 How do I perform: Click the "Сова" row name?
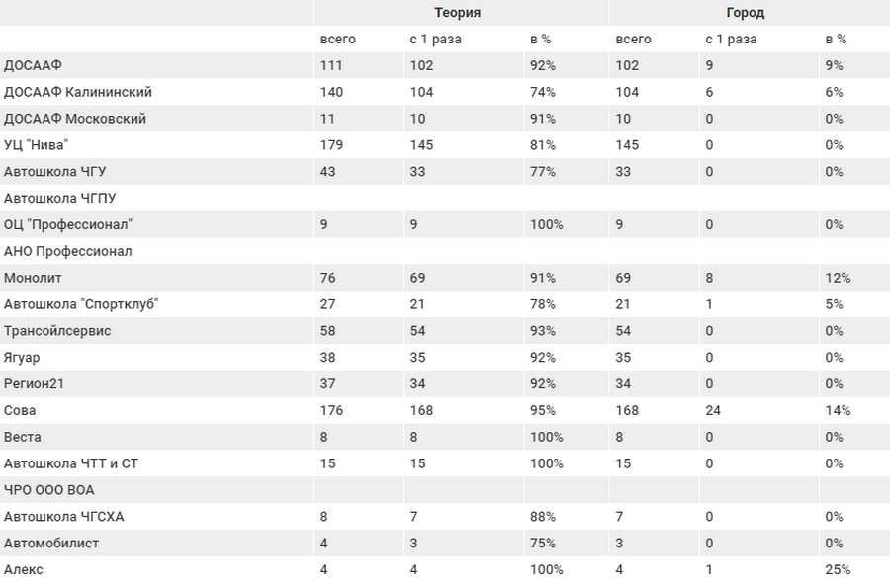point(20,410)
